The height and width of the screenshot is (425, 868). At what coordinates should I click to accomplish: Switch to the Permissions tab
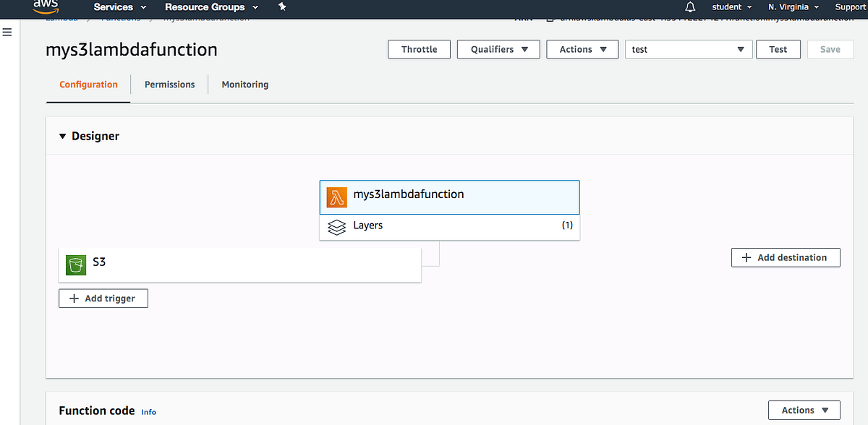coord(169,85)
